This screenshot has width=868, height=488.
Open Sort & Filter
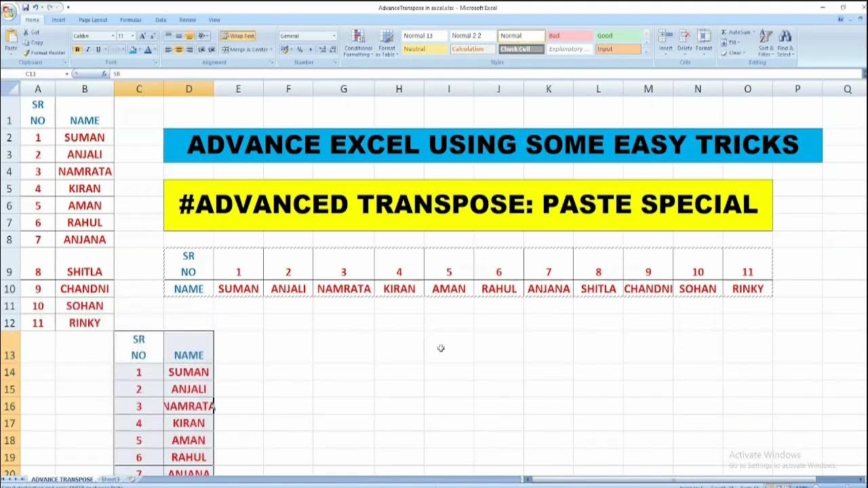(766, 43)
